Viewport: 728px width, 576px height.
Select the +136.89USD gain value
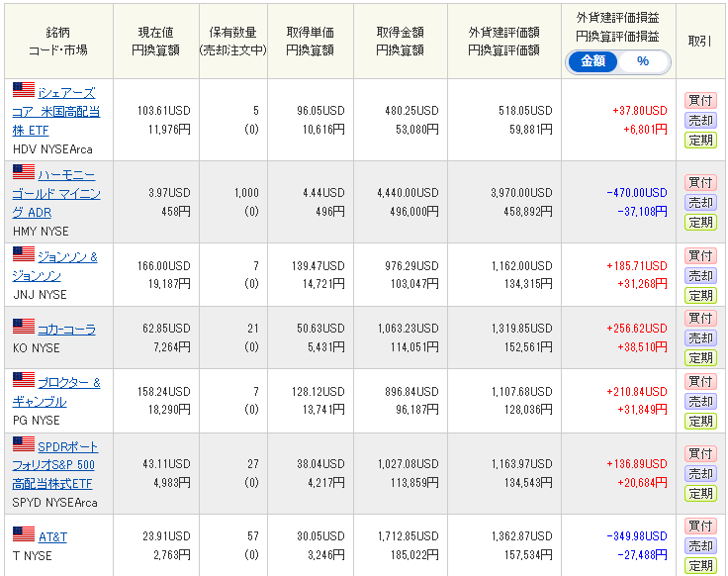point(637,464)
